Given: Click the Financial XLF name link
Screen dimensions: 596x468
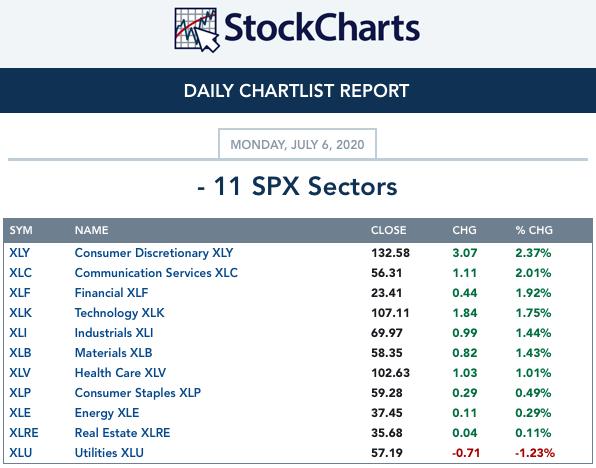Looking at the screenshot, I should click(111, 293).
